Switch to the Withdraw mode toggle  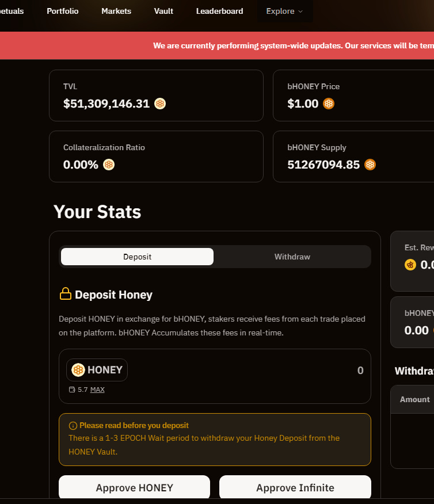point(292,257)
